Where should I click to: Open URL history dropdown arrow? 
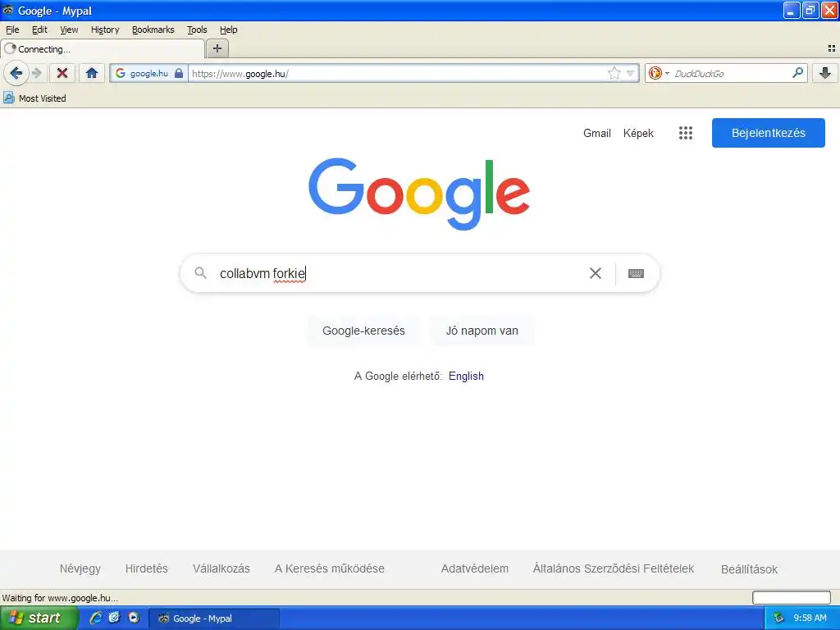[631, 73]
